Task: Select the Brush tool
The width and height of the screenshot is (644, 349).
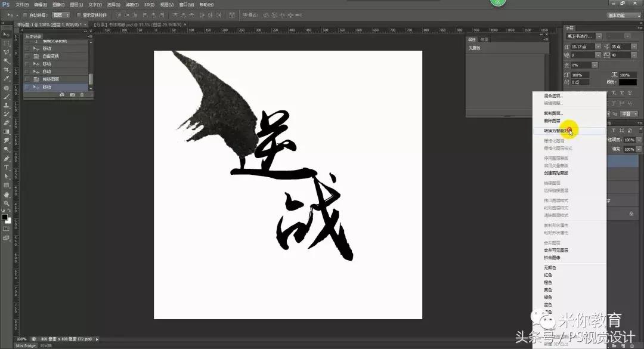Action: coord(6,99)
